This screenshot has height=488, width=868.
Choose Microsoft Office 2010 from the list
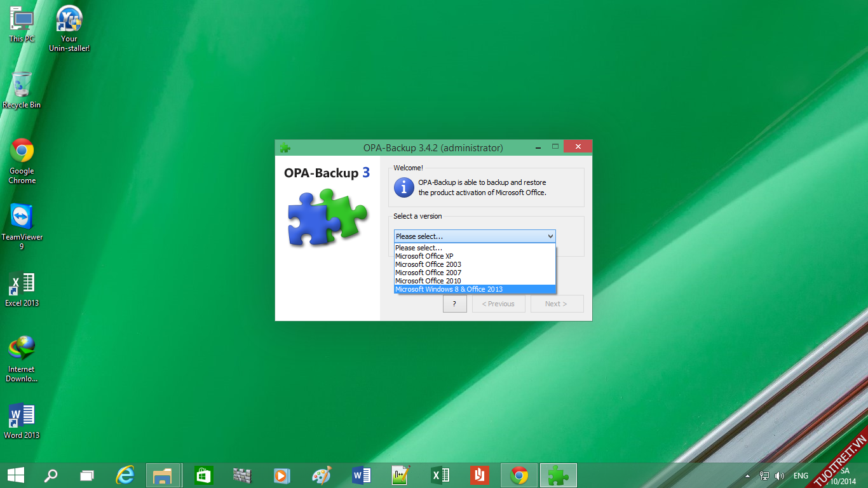pos(428,281)
